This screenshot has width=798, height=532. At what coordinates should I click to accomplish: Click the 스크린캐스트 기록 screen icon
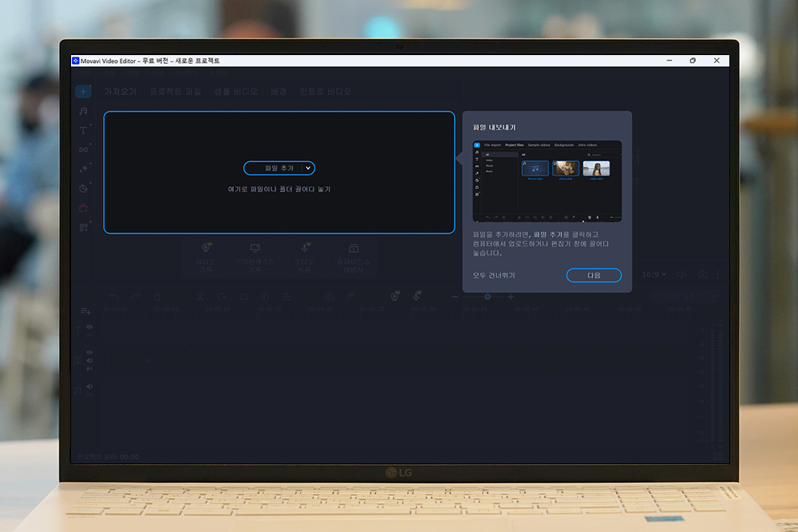255,248
